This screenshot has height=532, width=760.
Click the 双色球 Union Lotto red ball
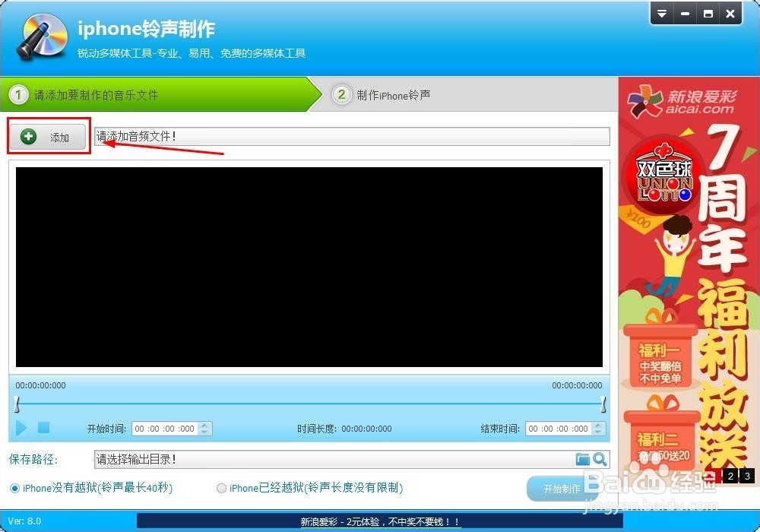click(664, 176)
